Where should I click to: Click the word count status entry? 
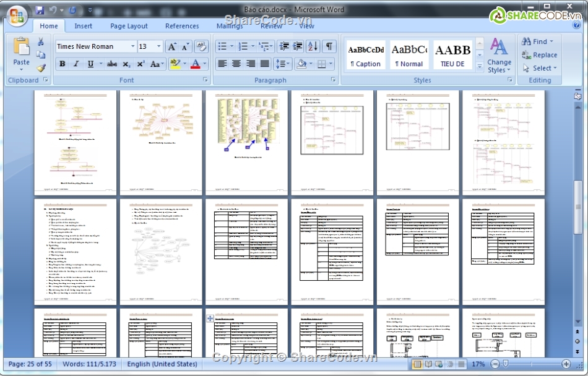[x=89, y=364]
